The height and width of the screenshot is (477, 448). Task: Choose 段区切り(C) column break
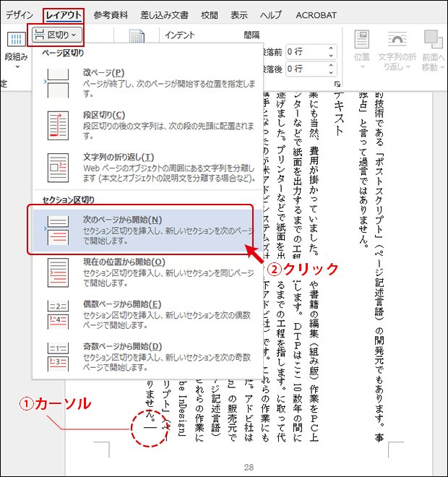click(147, 125)
